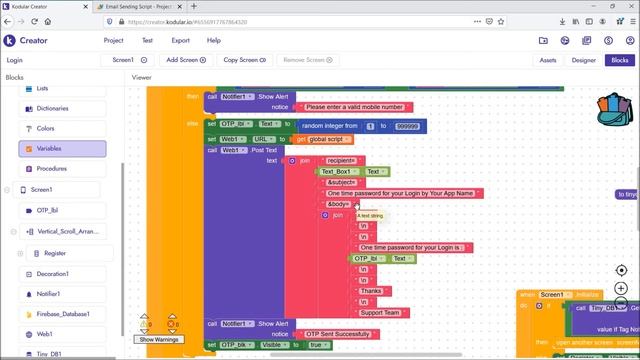Image resolution: width=640 pixels, height=360 pixels.
Task: Bookmark this page with the star icon
Action: click(x=501, y=22)
